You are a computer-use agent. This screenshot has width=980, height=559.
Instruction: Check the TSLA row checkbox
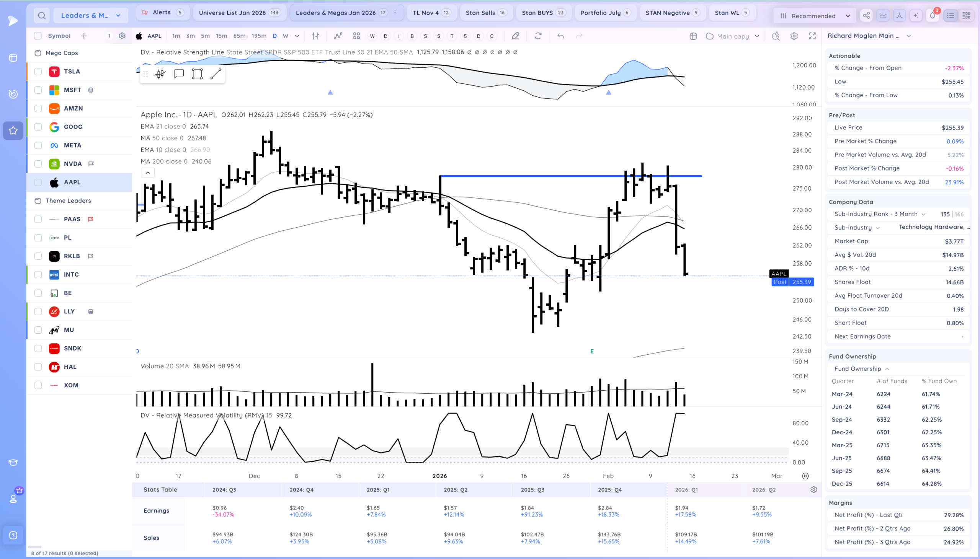click(38, 72)
